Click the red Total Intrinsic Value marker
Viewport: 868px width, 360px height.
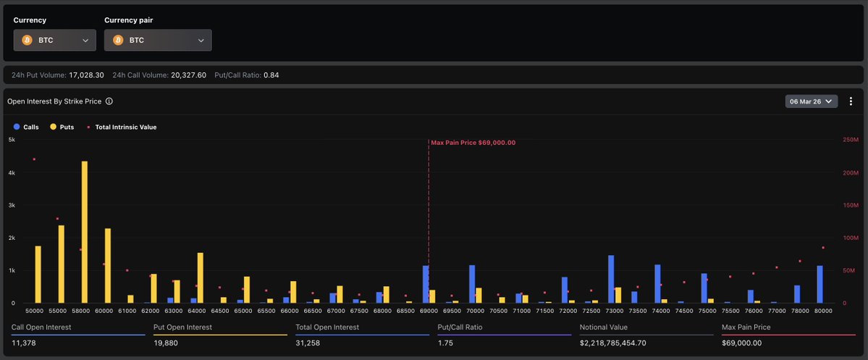click(x=88, y=127)
